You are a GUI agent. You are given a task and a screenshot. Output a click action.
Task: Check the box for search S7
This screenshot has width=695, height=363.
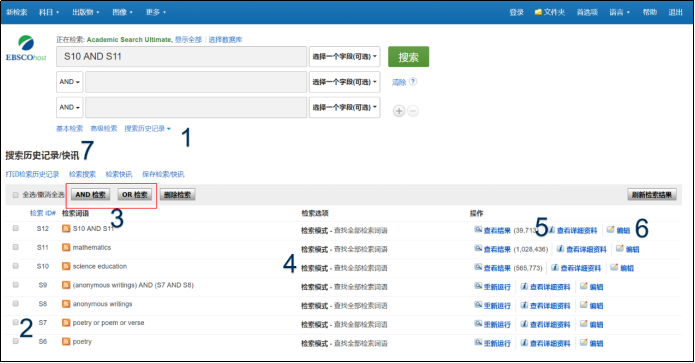pos(16,322)
